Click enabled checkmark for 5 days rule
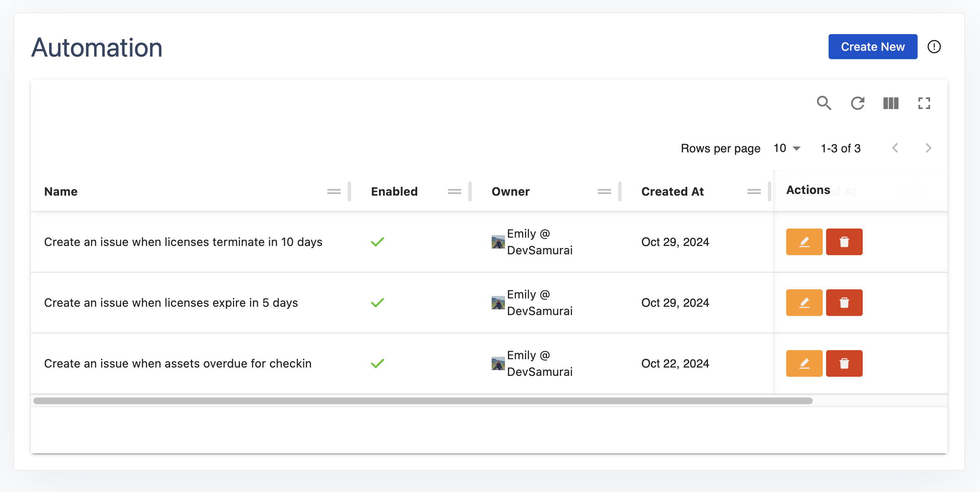Screen dimensions: 980x492 click(x=377, y=303)
